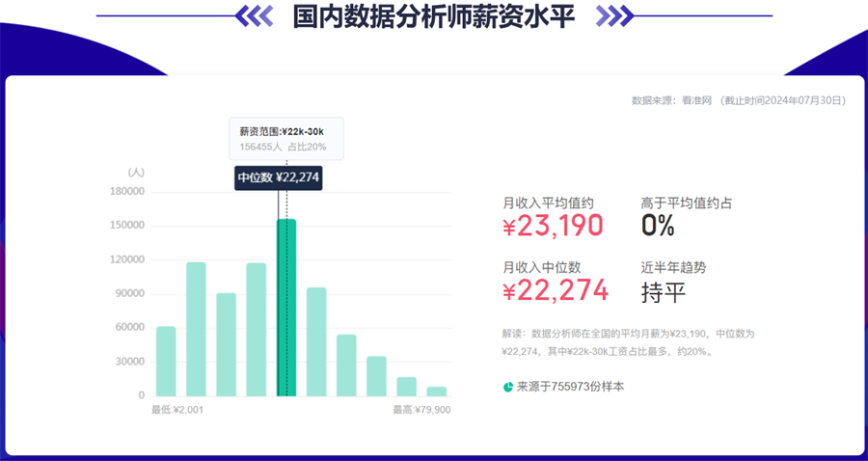Viewport: 868px width, 461px height.
Task: Click the large red median income value ¥22,274
Action: (556, 290)
